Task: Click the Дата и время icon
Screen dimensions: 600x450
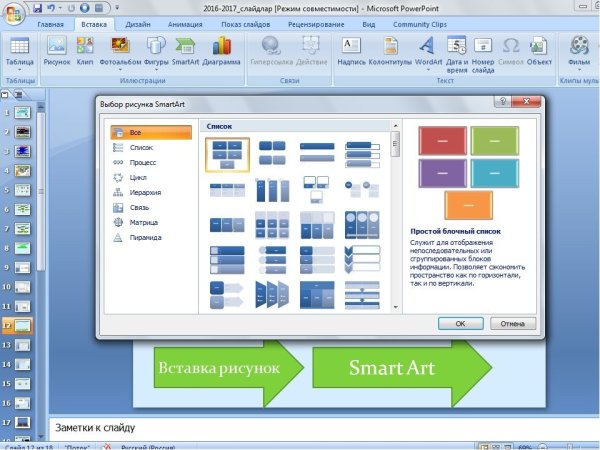Action: point(456,50)
